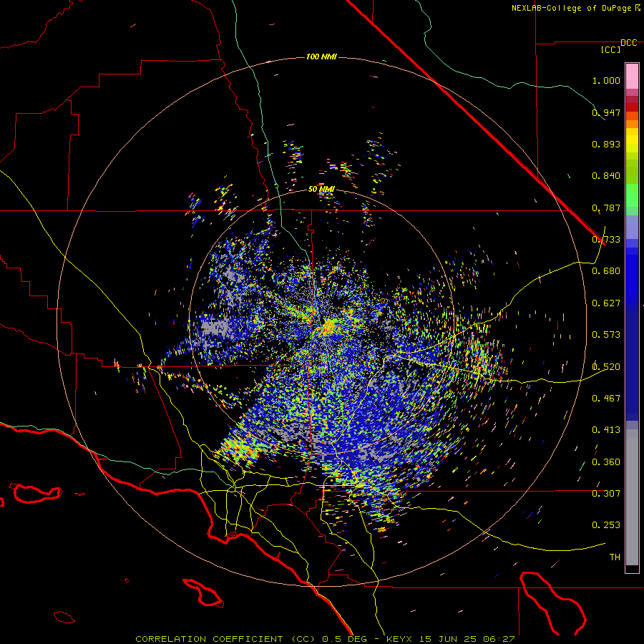Click the 0.467 color scale value
644x644 pixels.
coord(606,398)
